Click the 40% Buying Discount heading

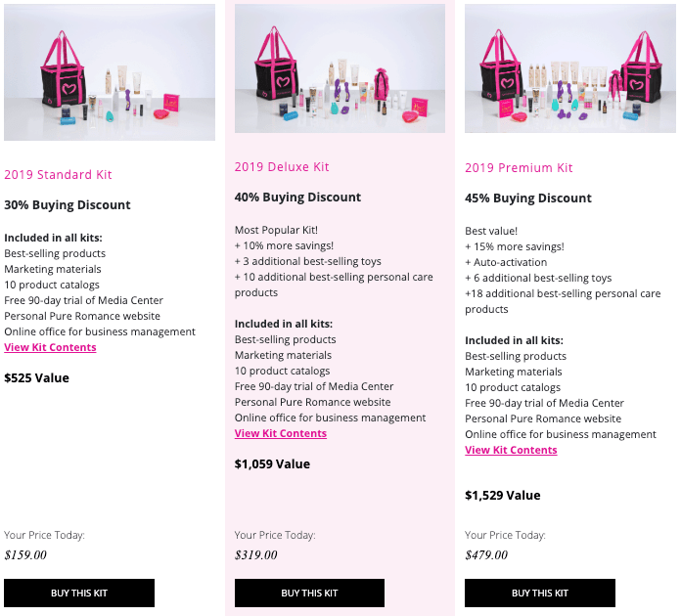pos(297,198)
